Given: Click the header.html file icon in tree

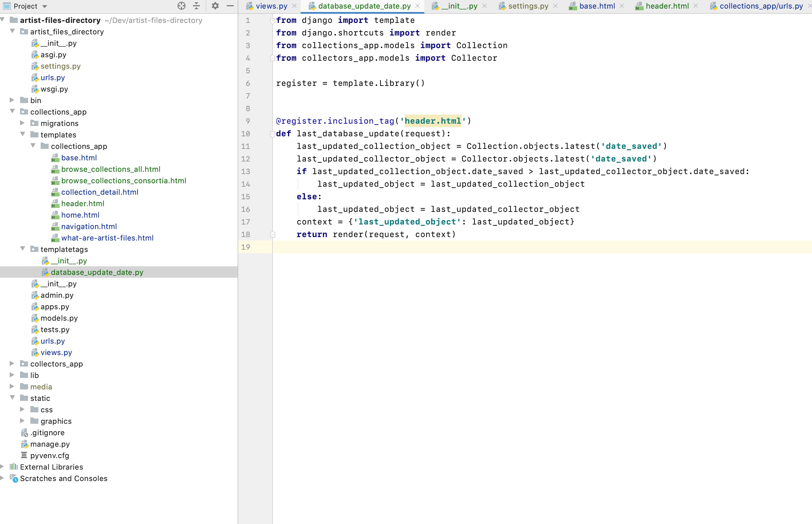Looking at the screenshot, I should pyautogui.click(x=55, y=204).
